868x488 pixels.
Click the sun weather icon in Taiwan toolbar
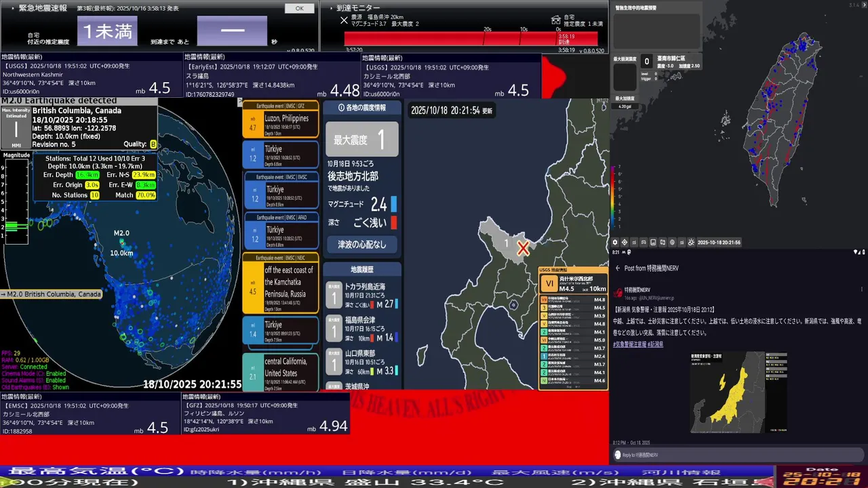click(691, 243)
